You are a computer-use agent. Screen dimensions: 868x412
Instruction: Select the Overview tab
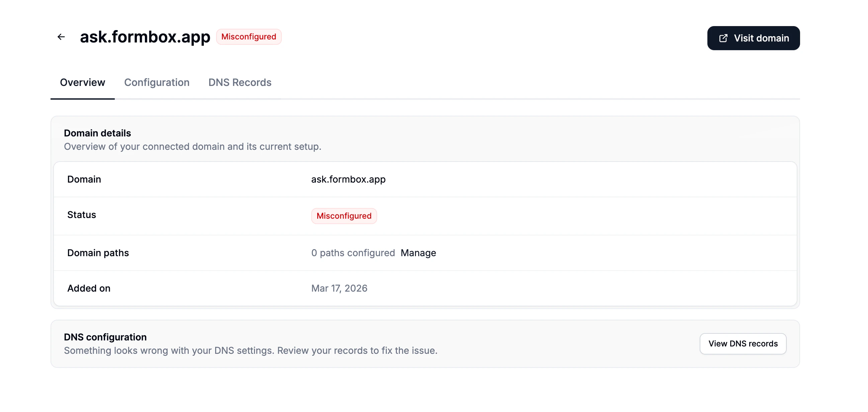[x=83, y=83]
